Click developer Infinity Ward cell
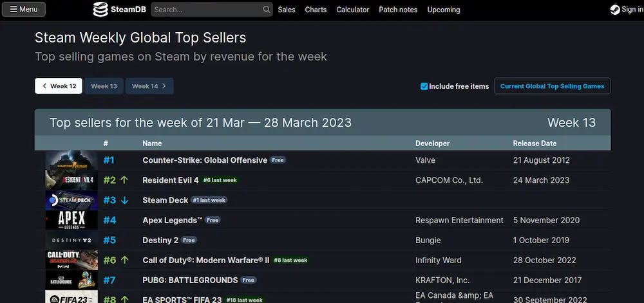This screenshot has width=644, height=303. 438,261
